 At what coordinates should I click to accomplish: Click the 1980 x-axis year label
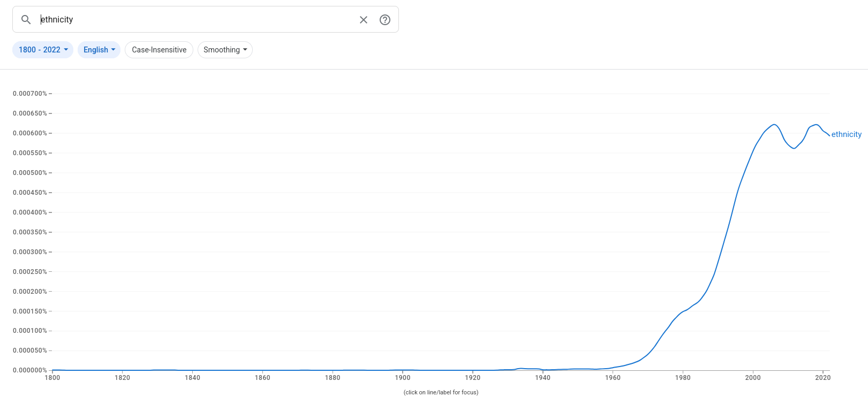point(683,378)
